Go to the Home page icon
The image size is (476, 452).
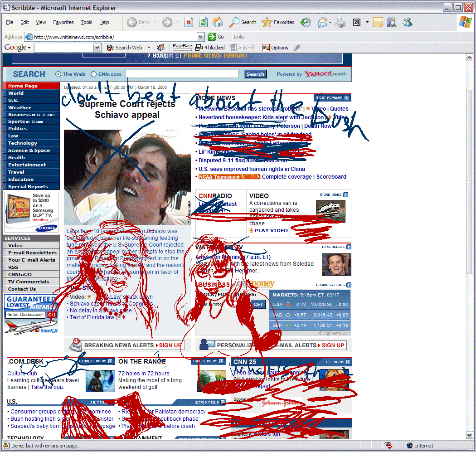218,22
